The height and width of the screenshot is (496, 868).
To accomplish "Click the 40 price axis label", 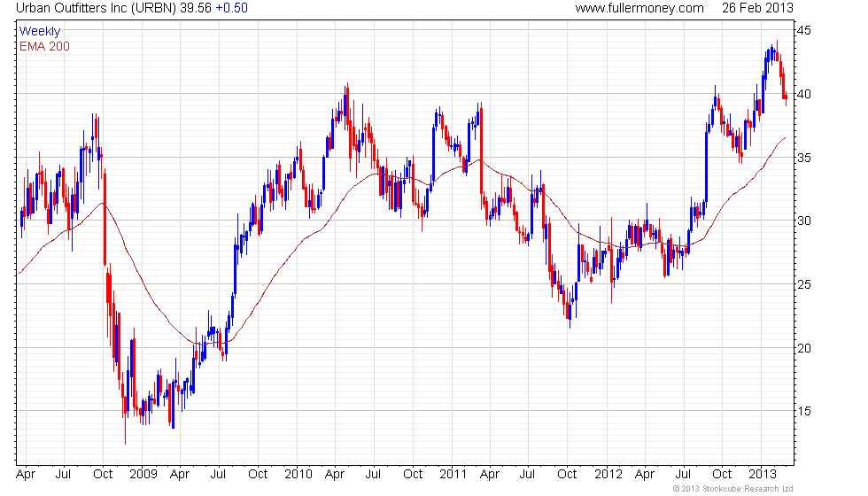I will point(804,94).
